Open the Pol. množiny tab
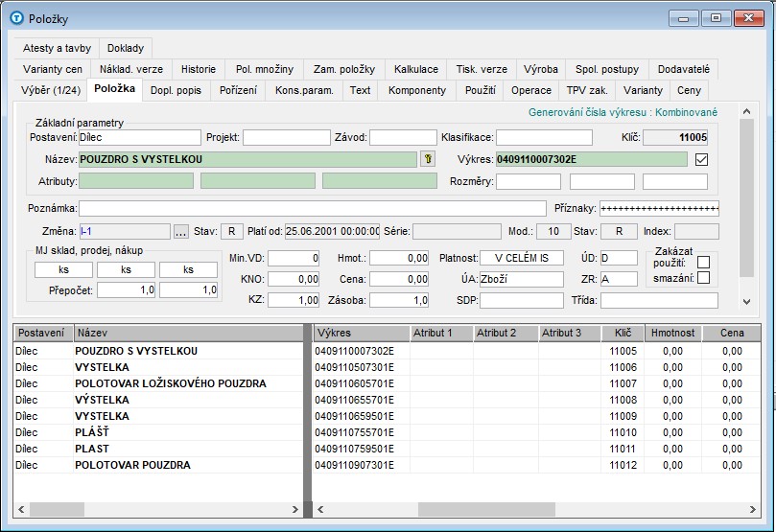 (x=265, y=69)
